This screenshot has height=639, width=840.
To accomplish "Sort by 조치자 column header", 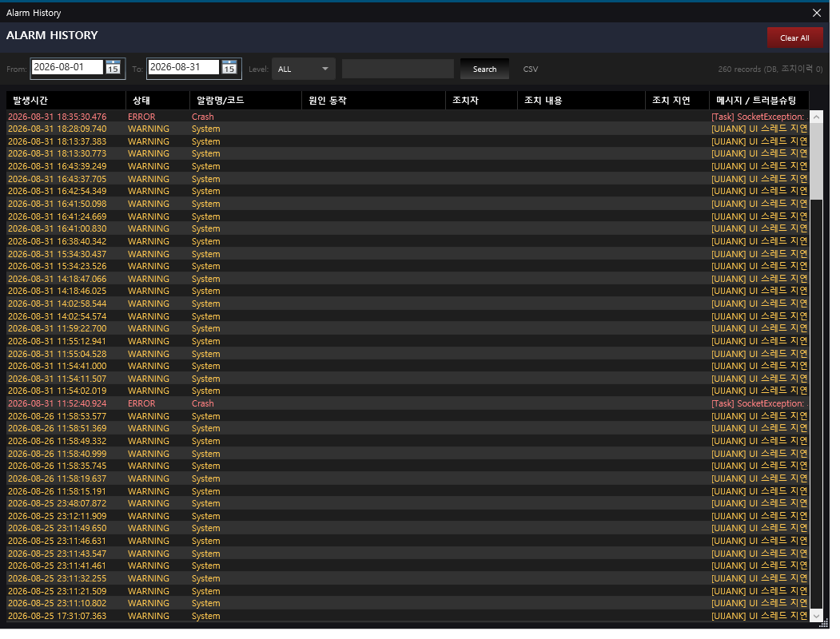I will tap(482, 101).
